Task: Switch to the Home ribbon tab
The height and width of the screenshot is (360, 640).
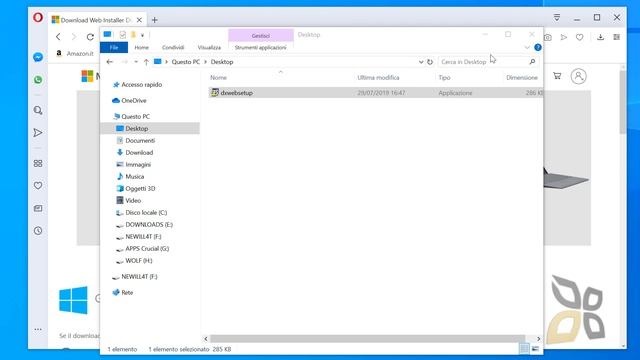Action: pyautogui.click(x=142, y=47)
